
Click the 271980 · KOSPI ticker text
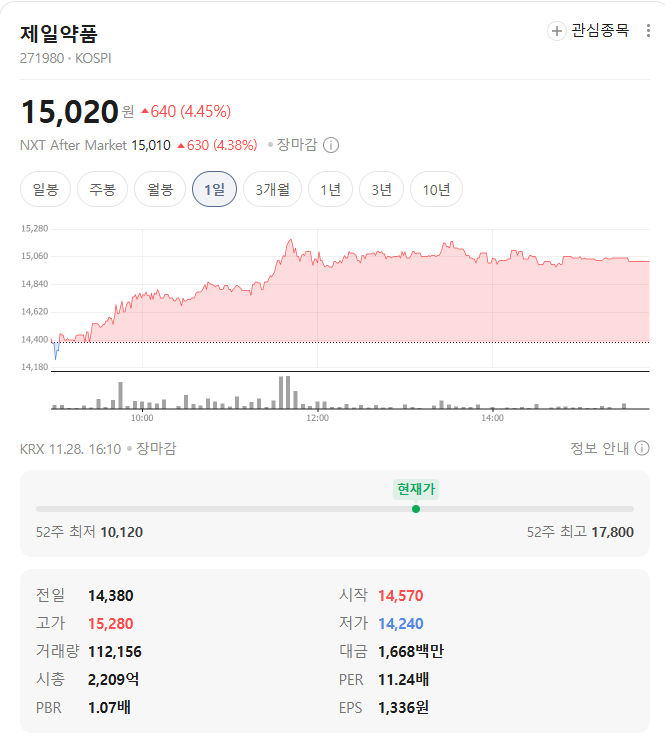click(66, 58)
